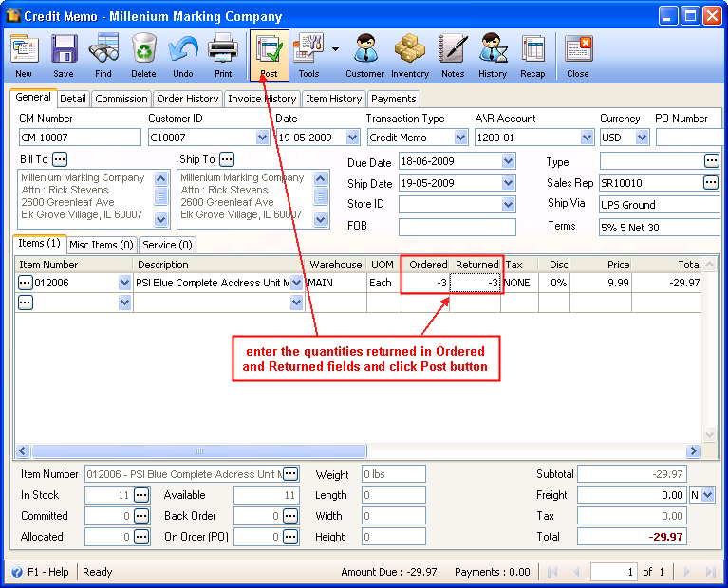Click the Price cell 9.99
The image size is (728, 588).
pos(601,283)
